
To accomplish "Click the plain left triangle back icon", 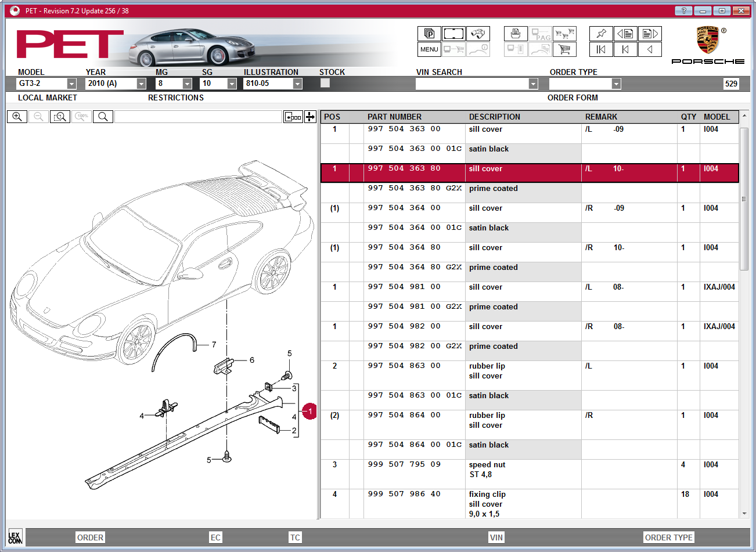I will pos(650,49).
